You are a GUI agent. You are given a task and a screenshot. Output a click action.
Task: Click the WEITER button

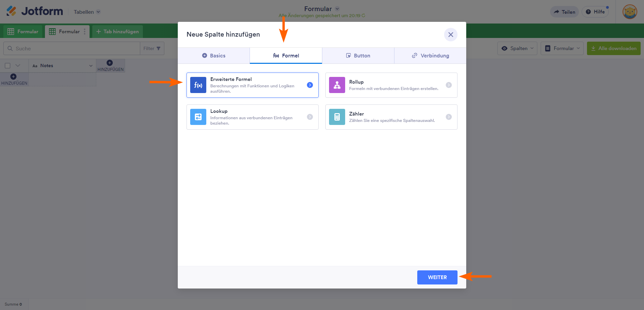tap(437, 277)
